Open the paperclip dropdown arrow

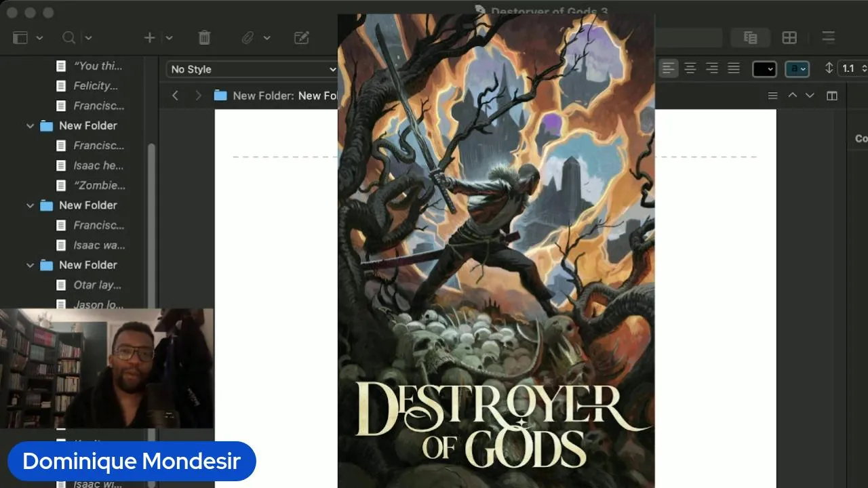pyautogui.click(x=267, y=38)
